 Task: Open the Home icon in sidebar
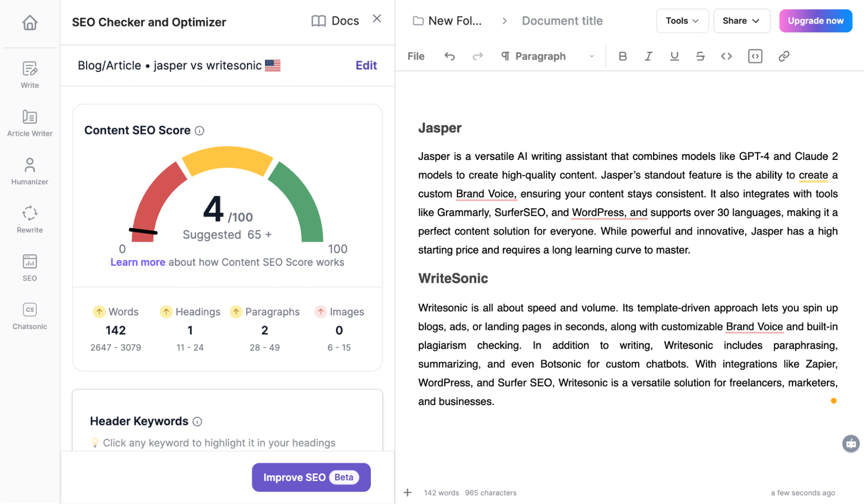[x=29, y=23]
